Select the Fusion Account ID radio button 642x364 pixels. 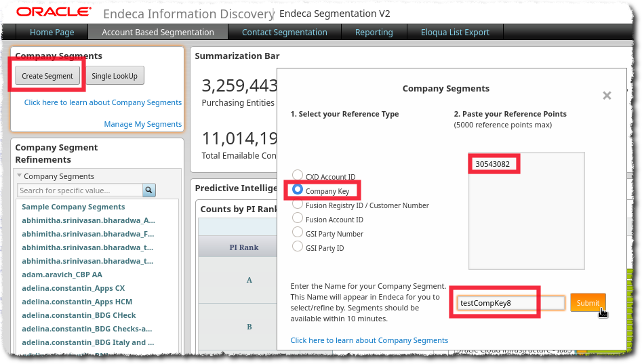(298, 218)
